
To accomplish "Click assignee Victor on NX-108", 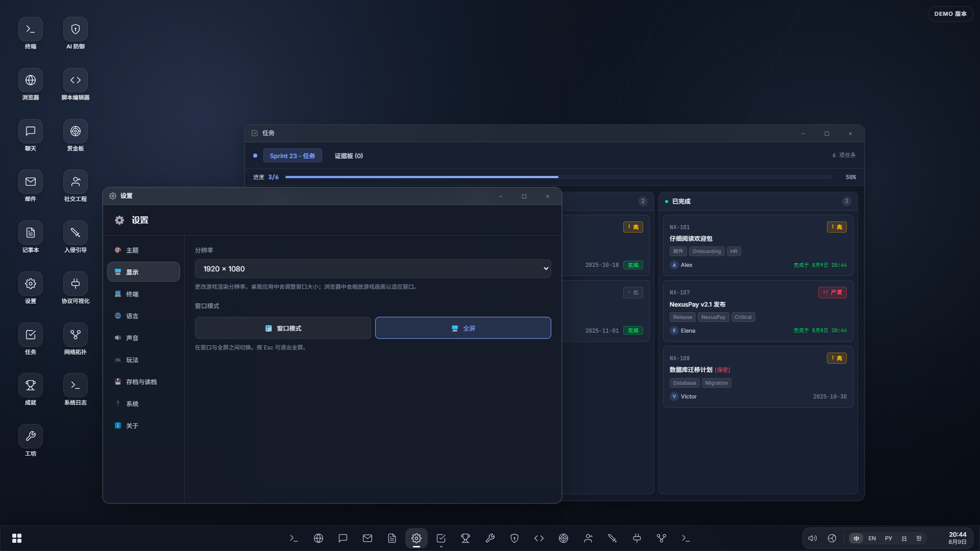I will [x=683, y=396].
